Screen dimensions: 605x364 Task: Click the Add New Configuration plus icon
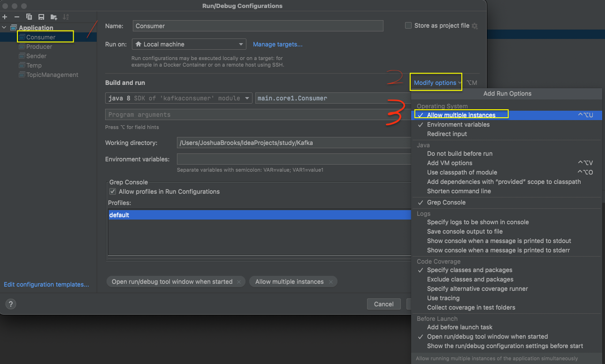pyautogui.click(x=5, y=17)
